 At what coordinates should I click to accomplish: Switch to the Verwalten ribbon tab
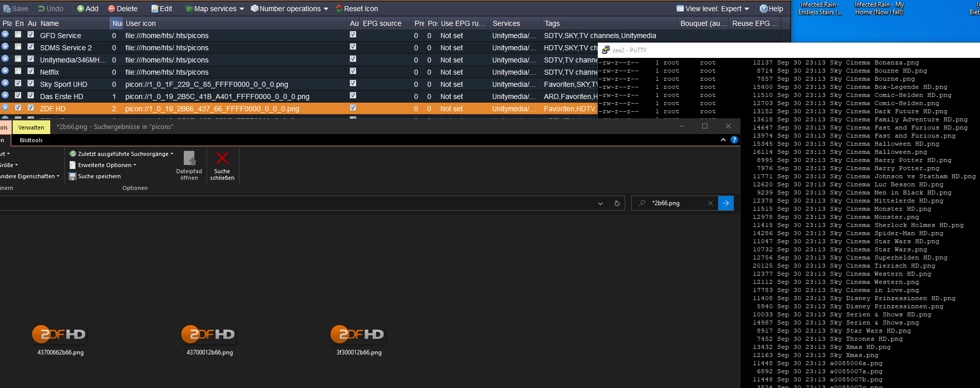31,127
